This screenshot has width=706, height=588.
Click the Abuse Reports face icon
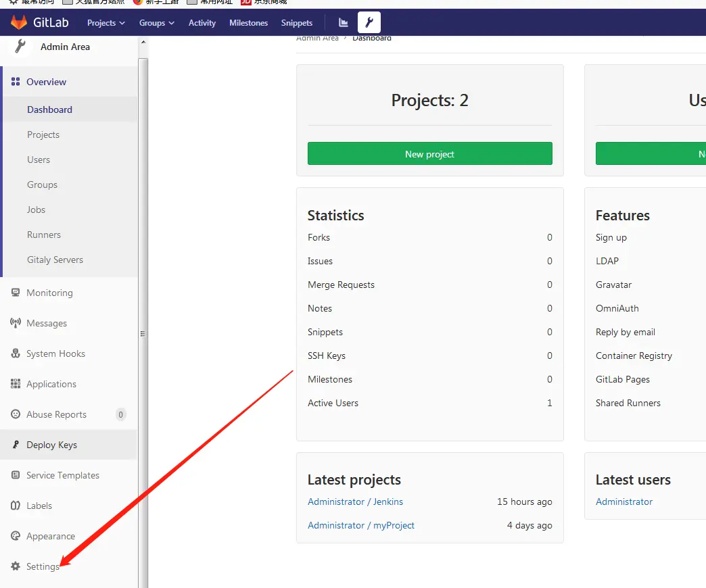(16, 414)
